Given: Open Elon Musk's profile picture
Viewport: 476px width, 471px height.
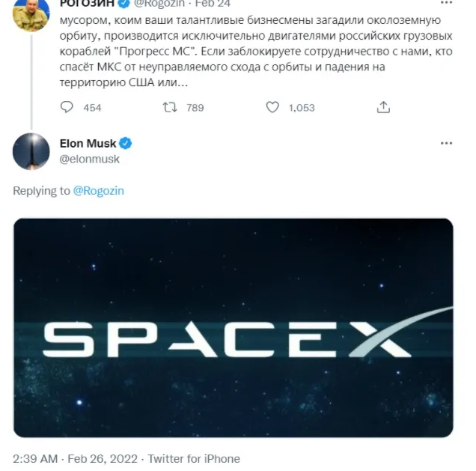Looking at the screenshot, I should pyautogui.click(x=31, y=151).
